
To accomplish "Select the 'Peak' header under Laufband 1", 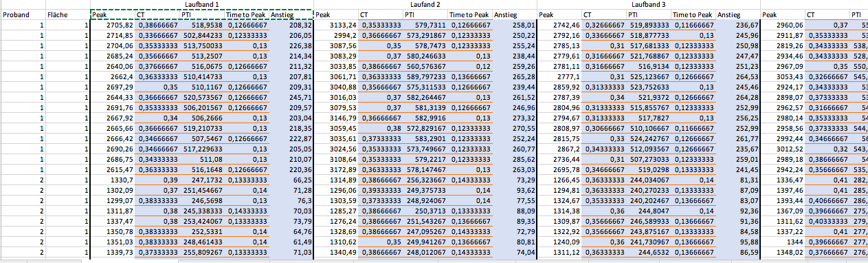I will (113, 14).
